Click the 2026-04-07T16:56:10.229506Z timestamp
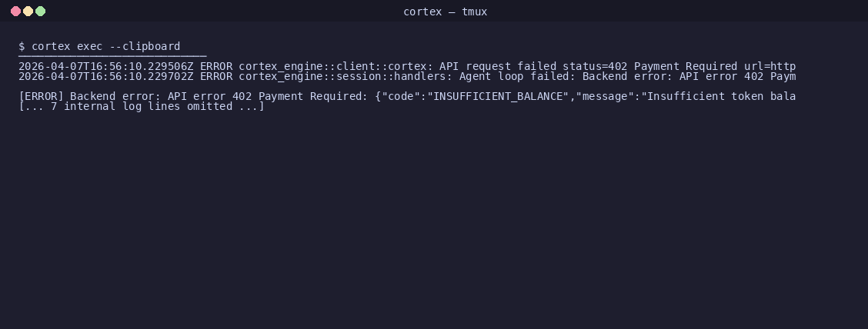Image resolution: width=868 pixels, height=329 pixels. pyautogui.click(x=105, y=66)
